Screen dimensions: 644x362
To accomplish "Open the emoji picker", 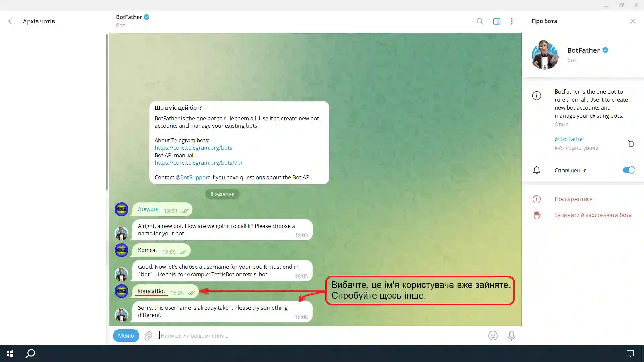I will click(x=493, y=336).
